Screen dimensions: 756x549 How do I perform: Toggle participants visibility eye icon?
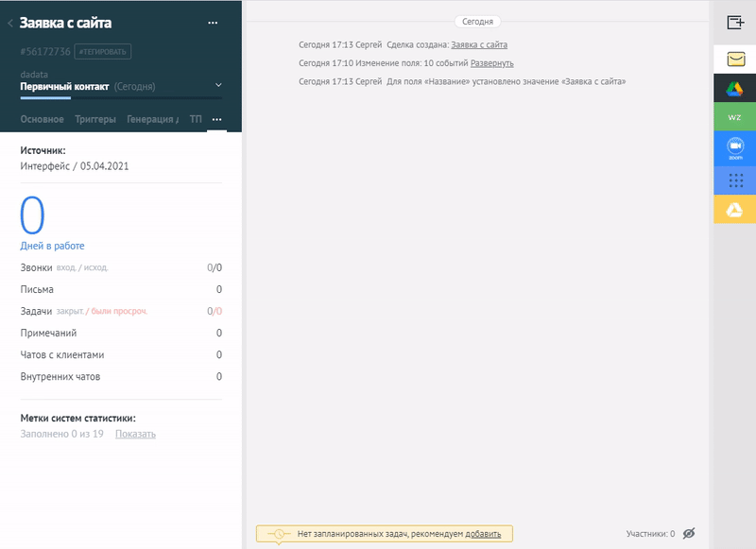click(x=689, y=534)
